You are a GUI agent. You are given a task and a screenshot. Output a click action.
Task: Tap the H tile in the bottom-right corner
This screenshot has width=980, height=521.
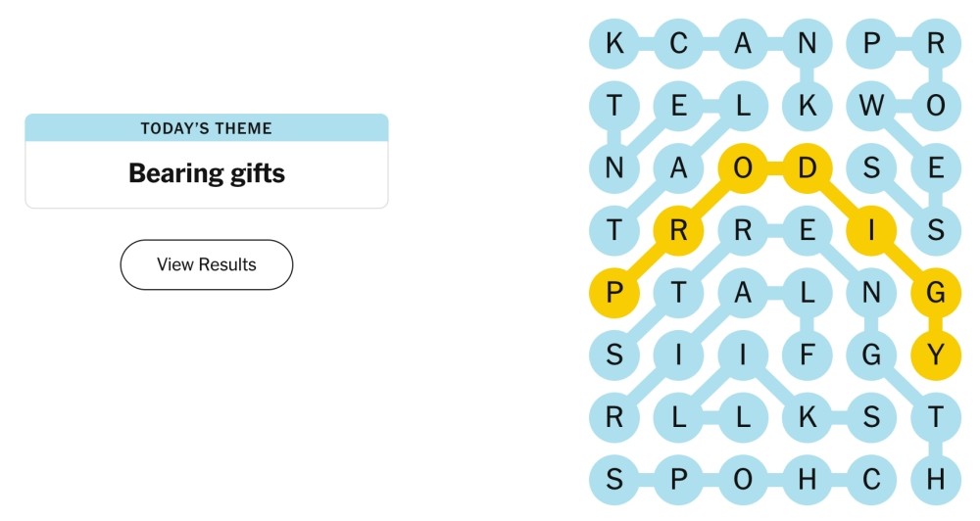936,480
